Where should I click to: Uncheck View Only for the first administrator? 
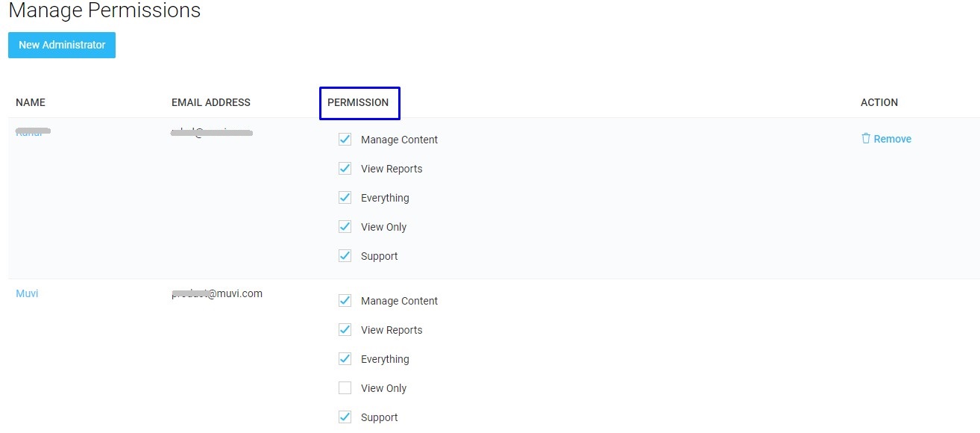point(345,227)
